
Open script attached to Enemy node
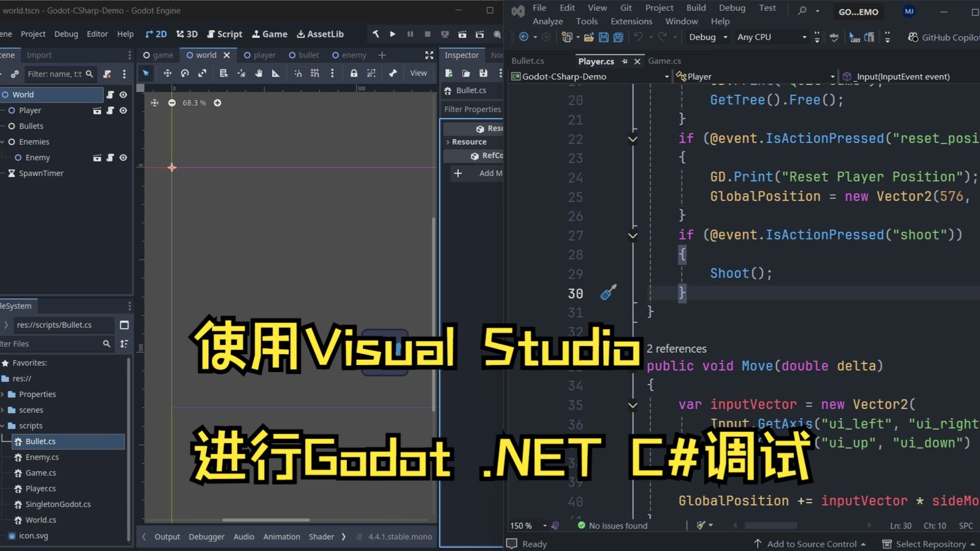click(111, 158)
